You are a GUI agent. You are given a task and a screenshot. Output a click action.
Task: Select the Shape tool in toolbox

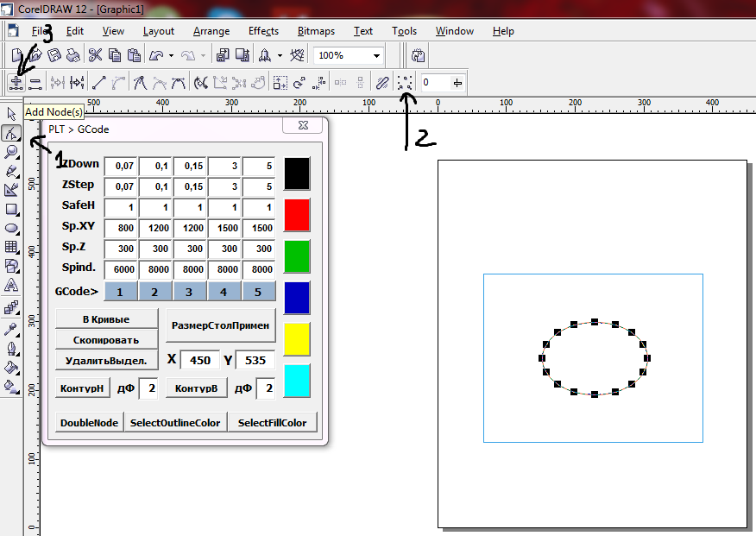pos(11,133)
